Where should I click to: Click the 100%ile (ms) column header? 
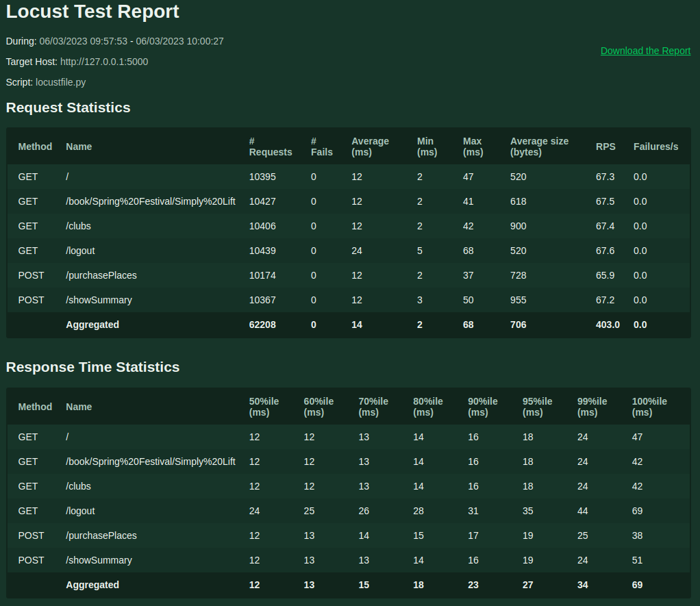[x=649, y=407]
